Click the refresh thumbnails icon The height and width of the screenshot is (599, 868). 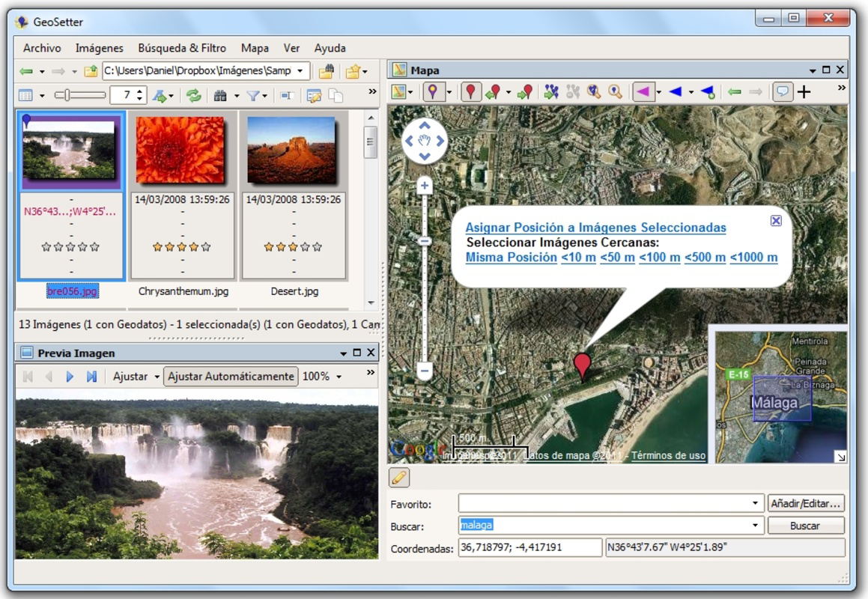coord(193,95)
